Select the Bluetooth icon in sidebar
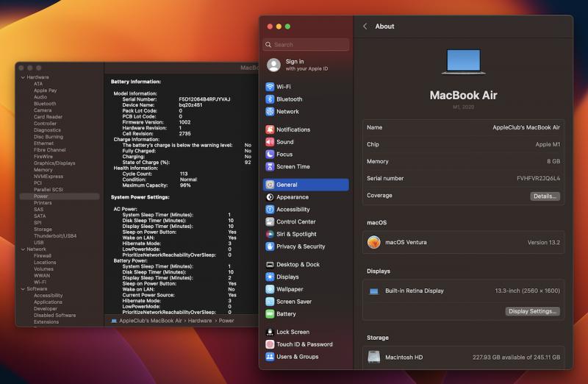Viewport: 588px width, 384px height. [270, 99]
